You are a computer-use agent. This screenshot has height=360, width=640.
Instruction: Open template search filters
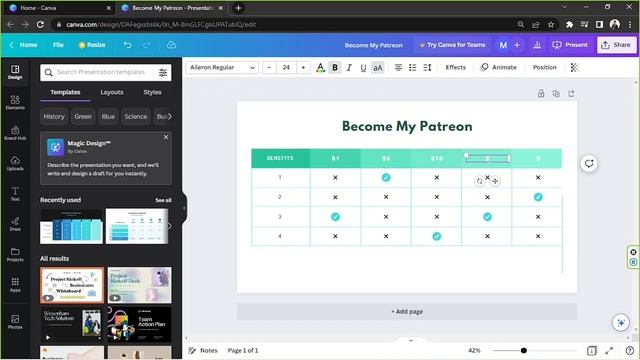pos(163,73)
